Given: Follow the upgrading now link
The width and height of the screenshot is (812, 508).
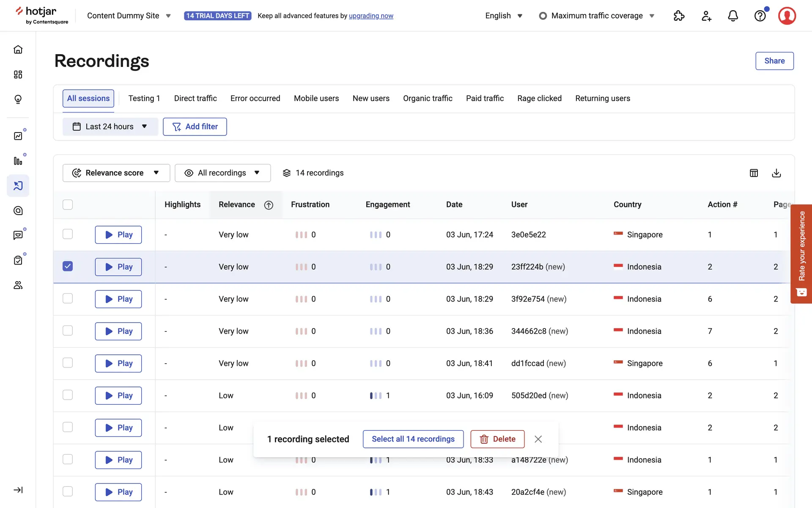Looking at the screenshot, I should [370, 16].
